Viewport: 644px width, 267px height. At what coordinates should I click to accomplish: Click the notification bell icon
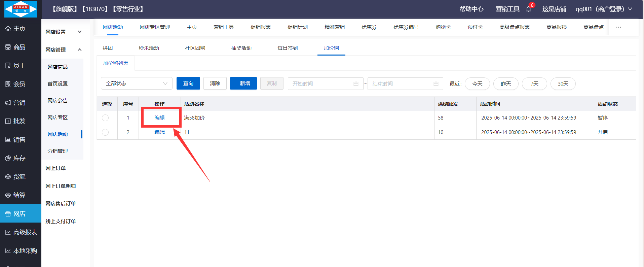pos(529,9)
